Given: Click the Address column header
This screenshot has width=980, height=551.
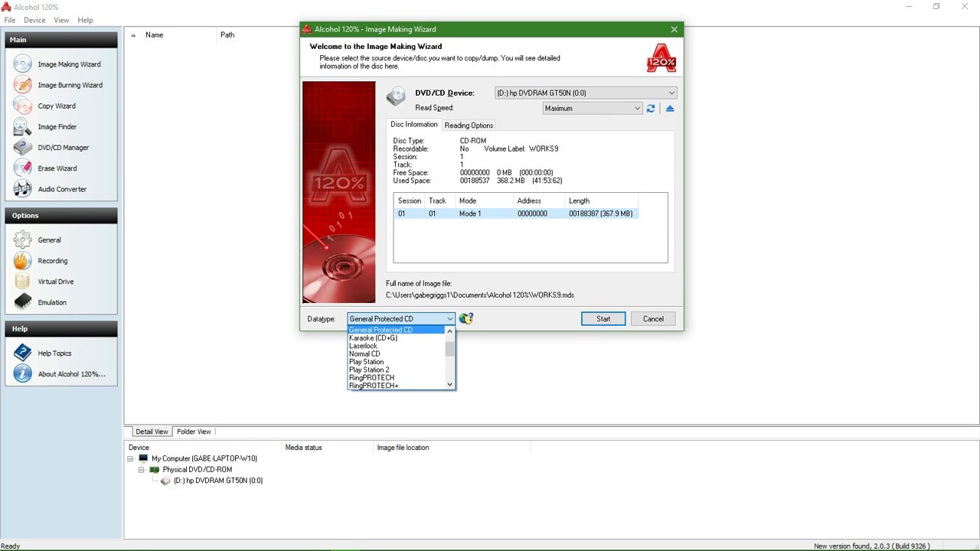Looking at the screenshot, I should pos(538,201).
